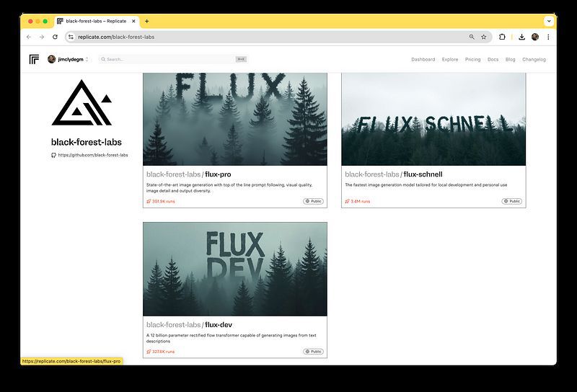577x392 pixels.
Task: Open the jimclydegm account switcher
Action: [68, 59]
